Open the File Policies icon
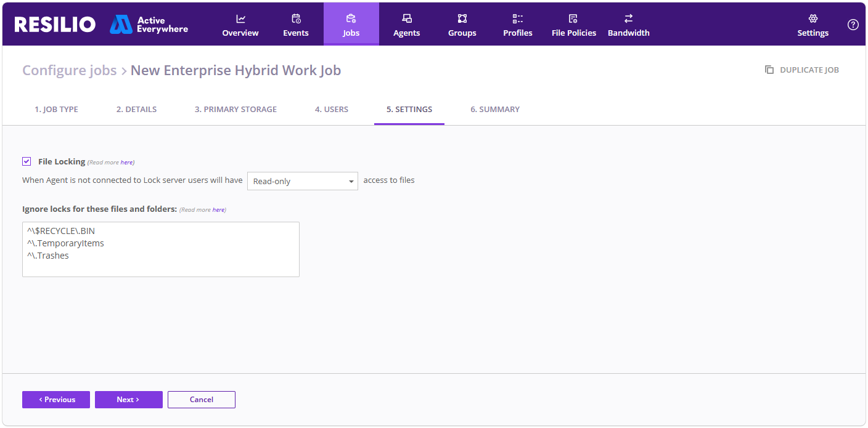The height and width of the screenshot is (428, 868). pyautogui.click(x=573, y=18)
